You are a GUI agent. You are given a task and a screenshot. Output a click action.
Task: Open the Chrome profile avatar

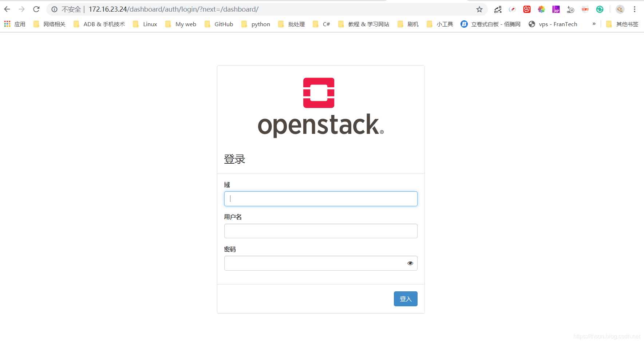(620, 9)
